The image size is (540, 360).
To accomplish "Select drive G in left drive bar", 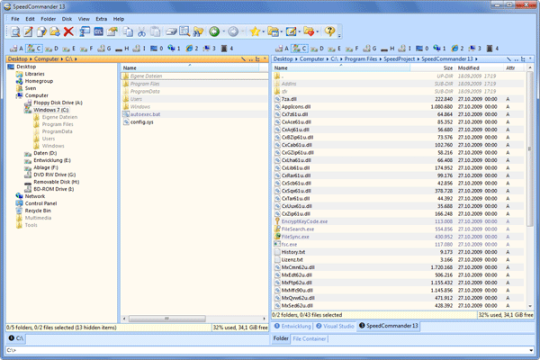I will point(104,49).
